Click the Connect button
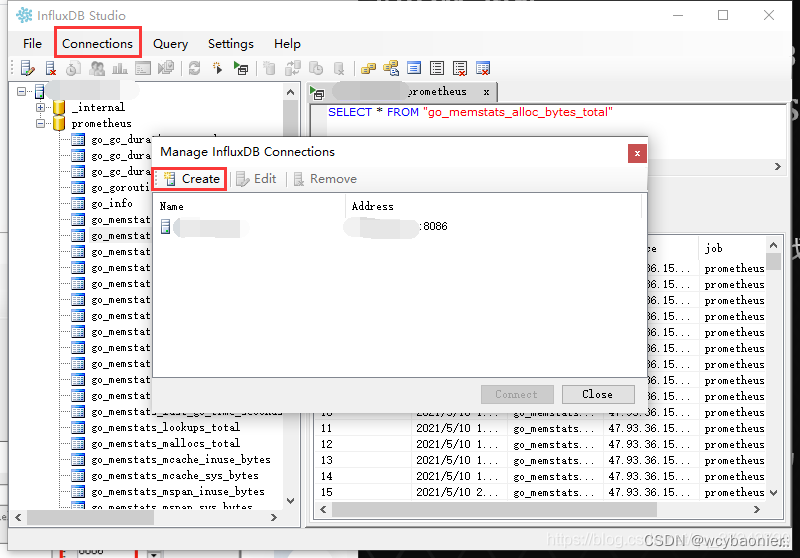This screenshot has width=800, height=558. pyautogui.click(x=517, y=394)
